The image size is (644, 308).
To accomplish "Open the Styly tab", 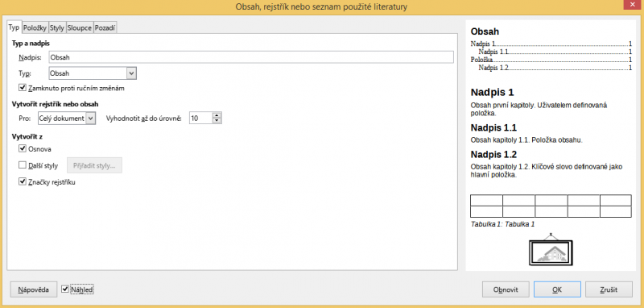I will point(57,28).
